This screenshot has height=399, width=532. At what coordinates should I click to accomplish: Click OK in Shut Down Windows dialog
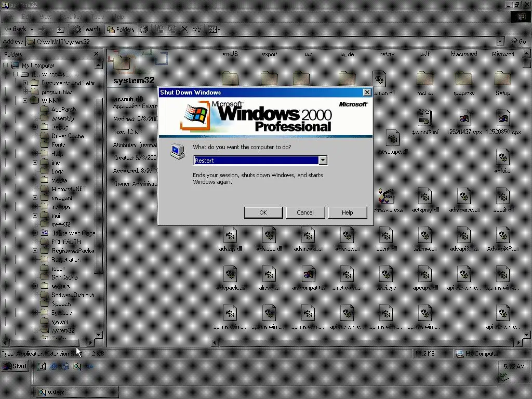tap(263, 212)
